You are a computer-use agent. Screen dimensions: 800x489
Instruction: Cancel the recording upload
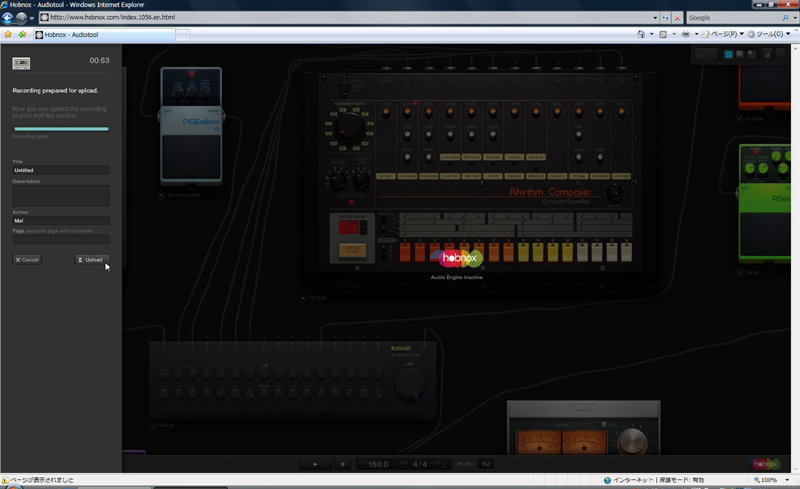(27, 260)
